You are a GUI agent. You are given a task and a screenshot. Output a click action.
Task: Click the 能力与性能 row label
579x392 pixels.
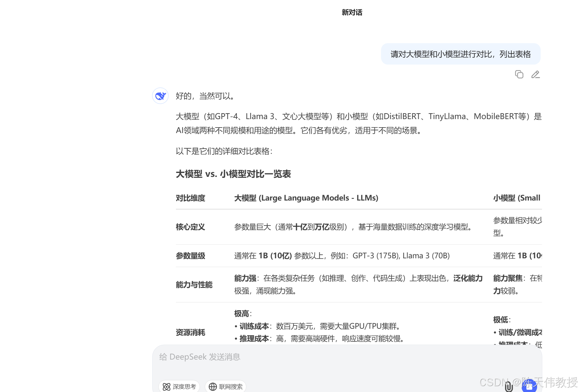(194, 285)
